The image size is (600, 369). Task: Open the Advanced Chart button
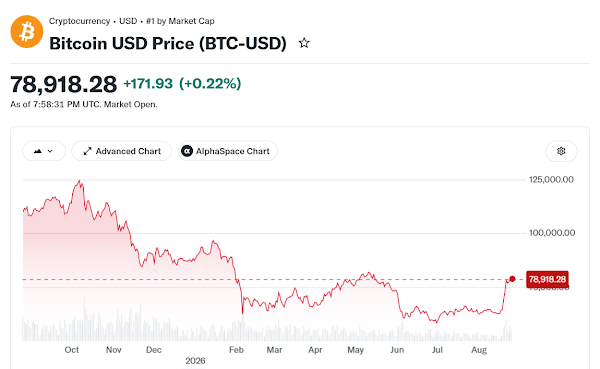tap(121, 151)
